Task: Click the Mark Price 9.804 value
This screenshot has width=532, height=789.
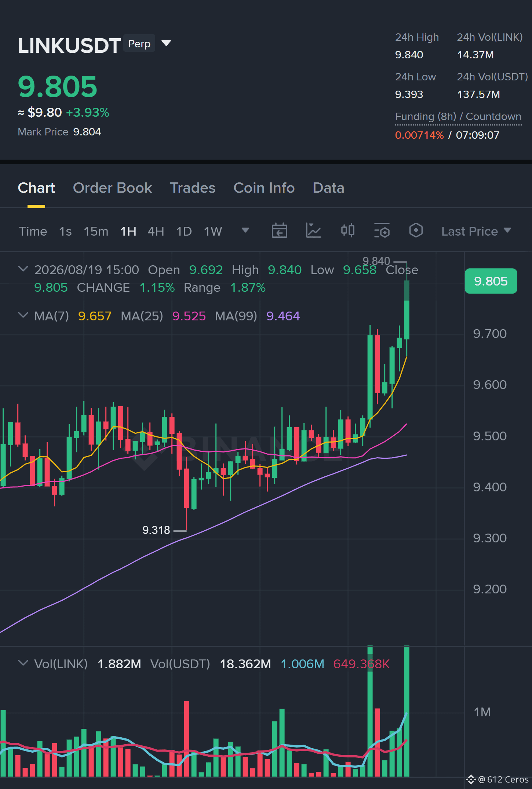Action: pyautogui.click(x=87, y=132)
